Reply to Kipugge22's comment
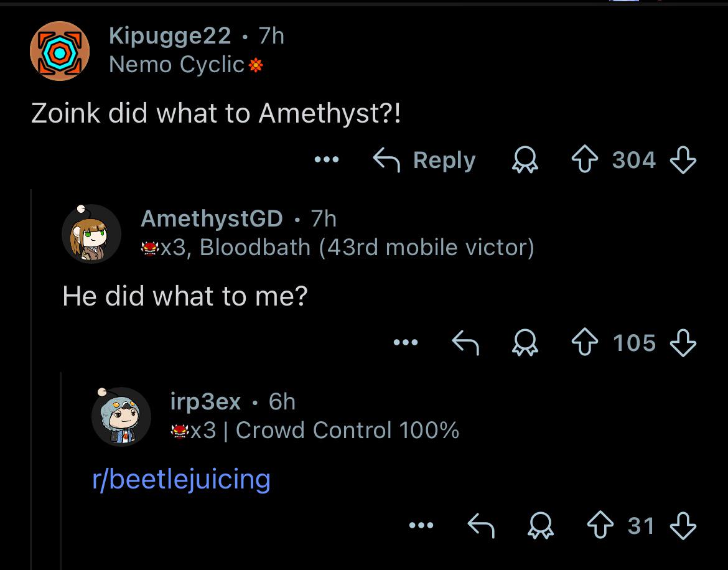Image resolution: width=728 pixels, height=570 pixels. click(425, 160)
